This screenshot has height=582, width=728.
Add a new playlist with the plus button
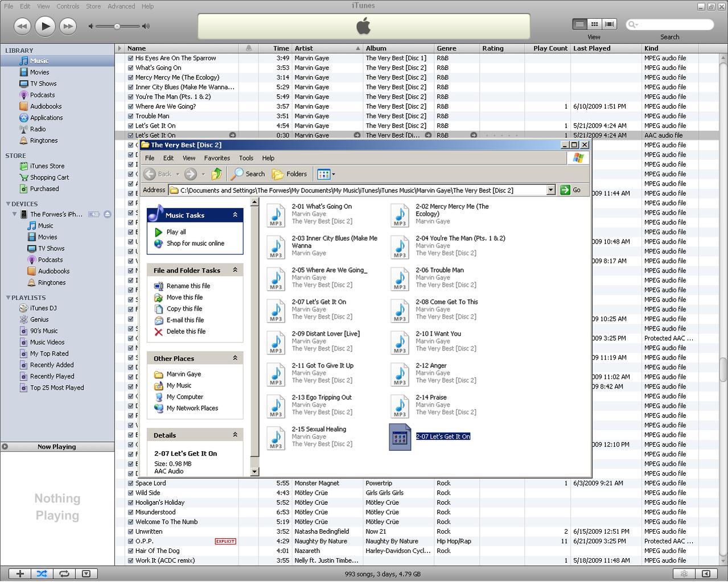20,573
